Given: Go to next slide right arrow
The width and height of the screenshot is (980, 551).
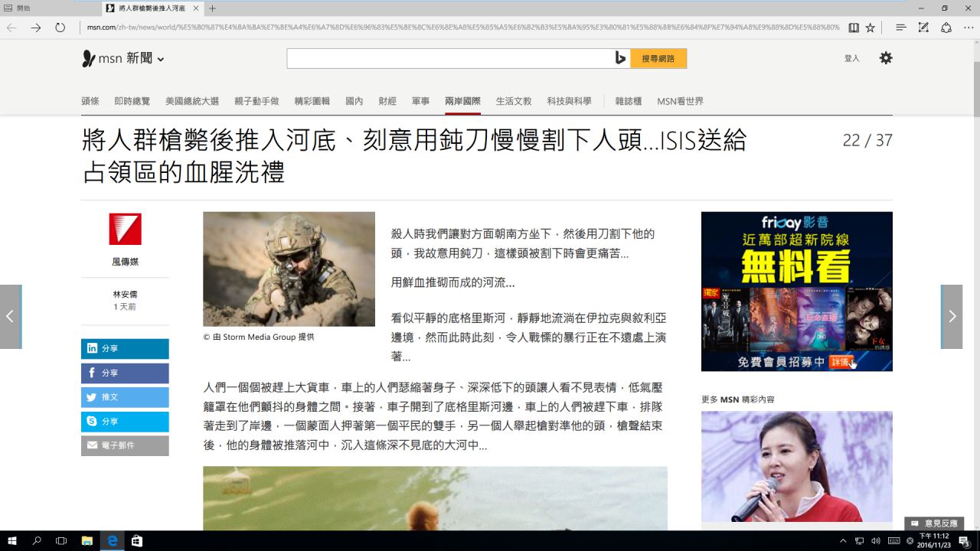Looking at the screenshot, I should tap(952, 317).
